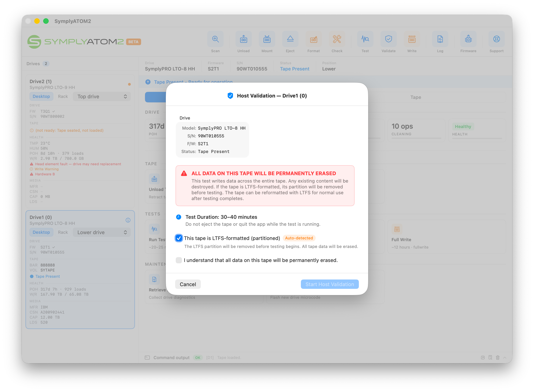Click the SymplyATOM2 logo
The image size is (534, 392).
[76, 42]
